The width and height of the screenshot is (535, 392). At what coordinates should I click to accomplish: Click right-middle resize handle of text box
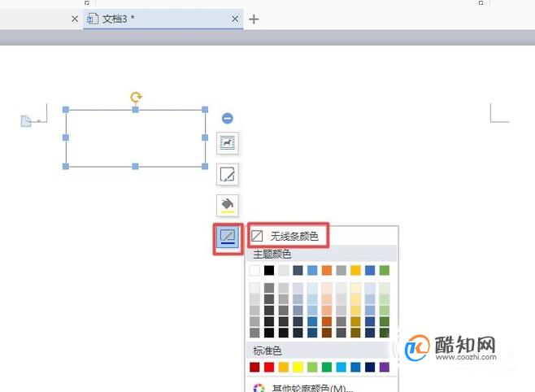(205, 137)
